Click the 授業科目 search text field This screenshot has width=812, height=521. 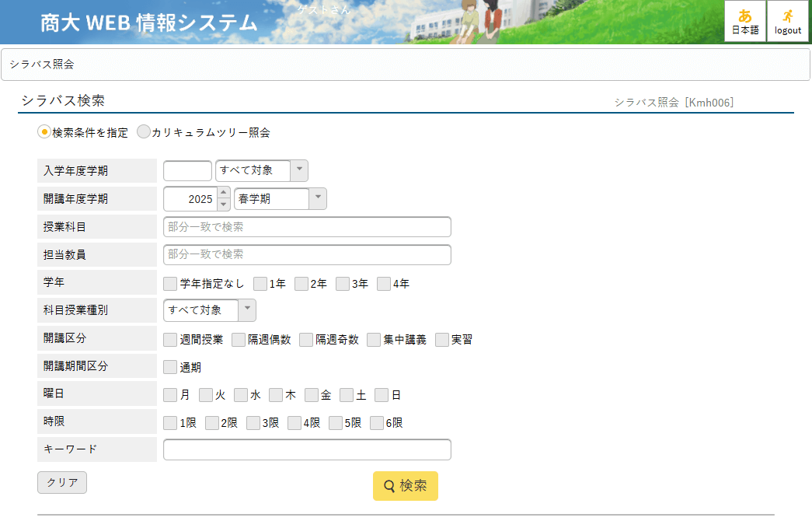[307, 227]
